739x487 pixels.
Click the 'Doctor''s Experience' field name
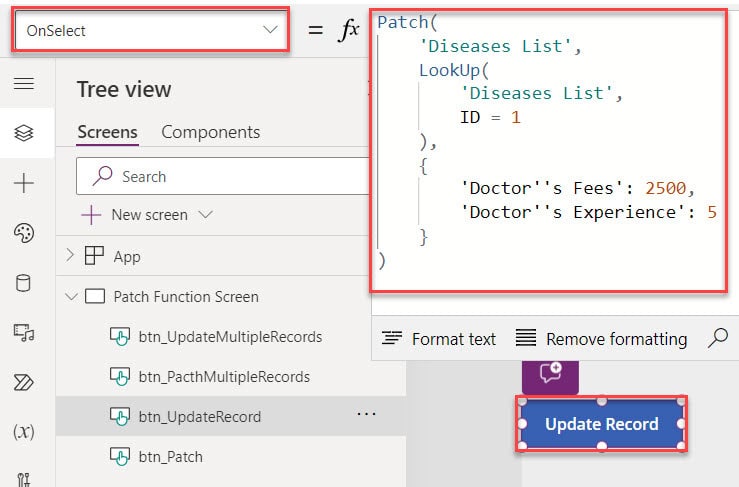point(573,212)
